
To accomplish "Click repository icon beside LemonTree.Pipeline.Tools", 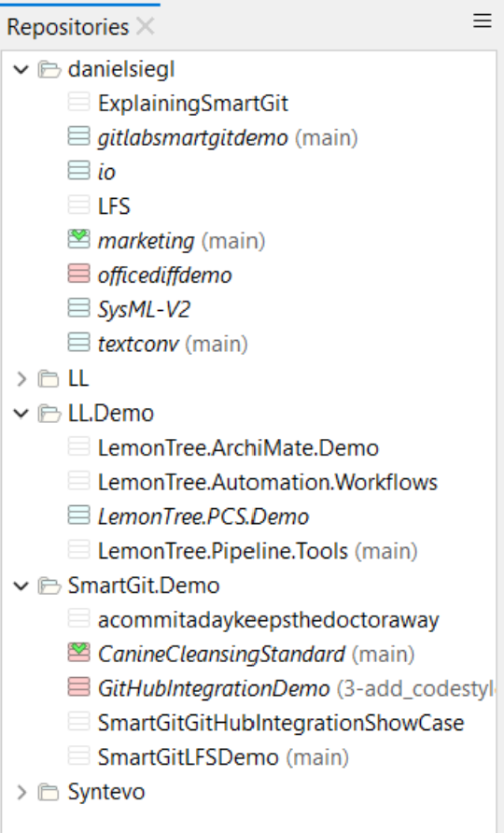I will [x=78, y=550].
